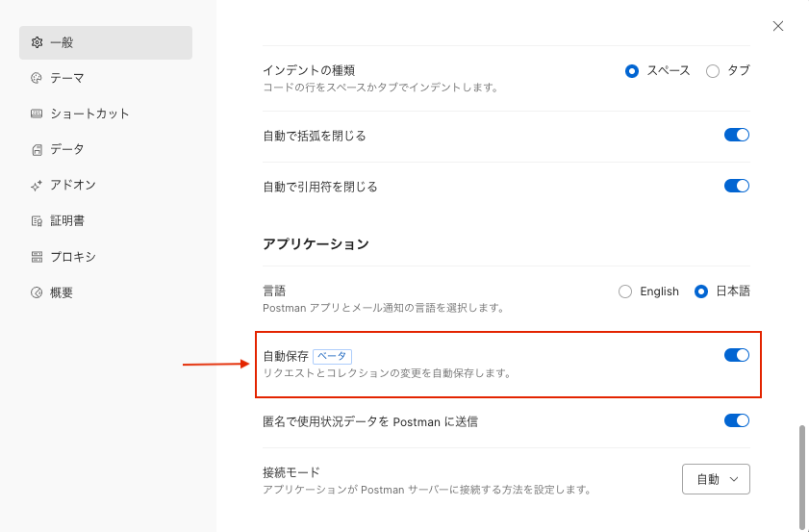
Task: Select English language radio option
Action: tap(625, 291)
